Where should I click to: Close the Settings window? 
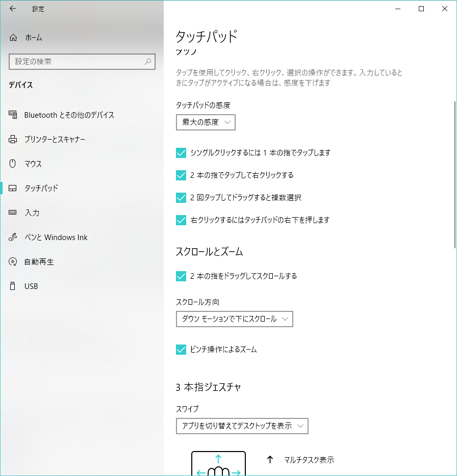click(x=445, y=9)
